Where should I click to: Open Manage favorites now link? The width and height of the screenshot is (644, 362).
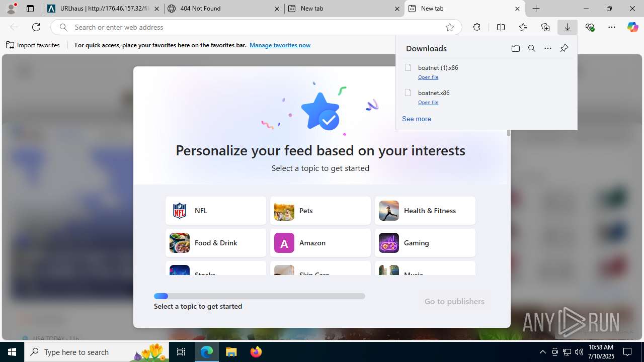click(280, 45)
